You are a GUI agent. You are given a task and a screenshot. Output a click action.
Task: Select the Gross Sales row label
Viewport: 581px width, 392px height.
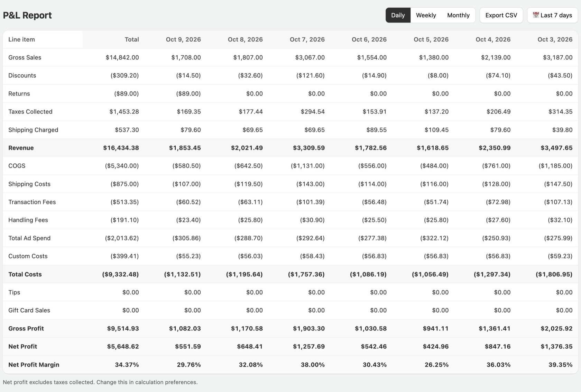25,57
